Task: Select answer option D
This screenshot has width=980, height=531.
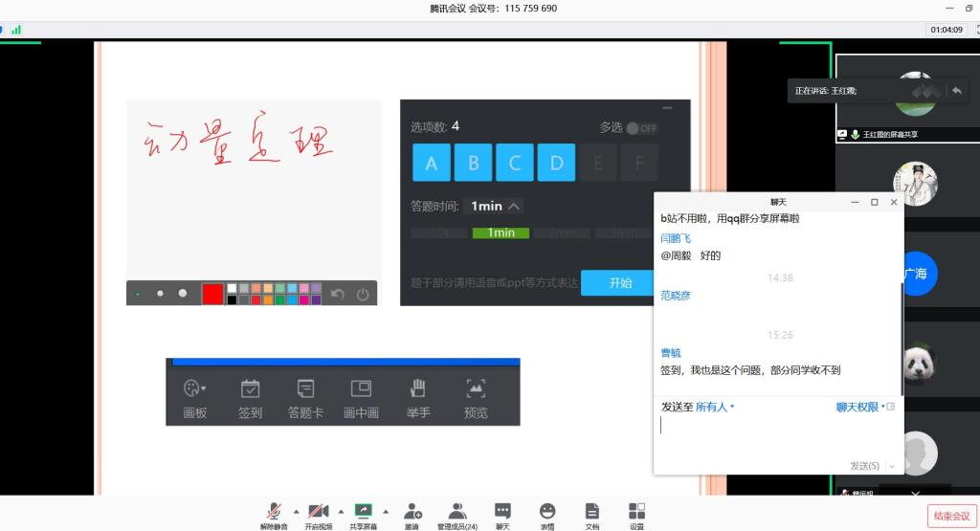Action: pyautogui.click(x=556, y=163)
